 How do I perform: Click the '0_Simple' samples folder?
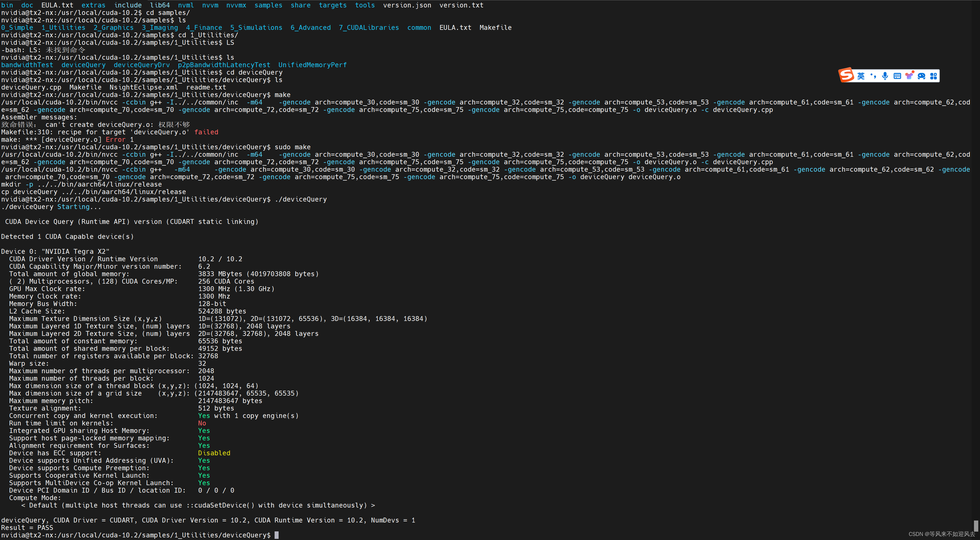[17, 28]
